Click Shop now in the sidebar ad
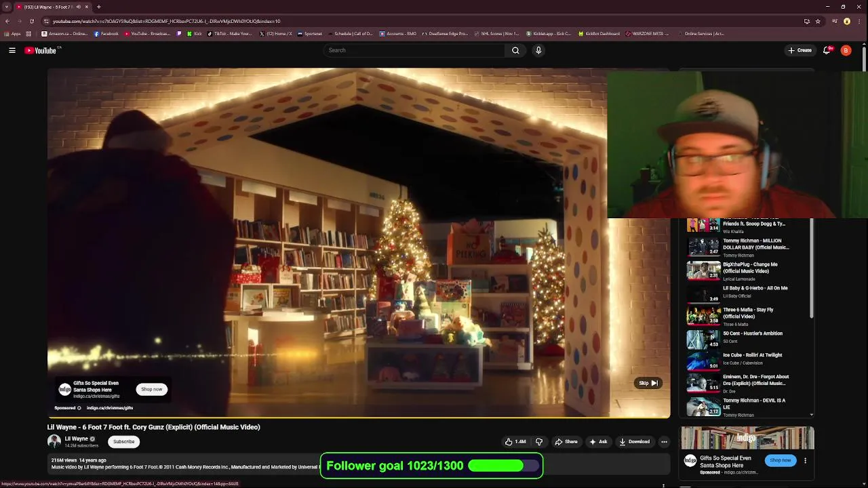 click(780, 460)
